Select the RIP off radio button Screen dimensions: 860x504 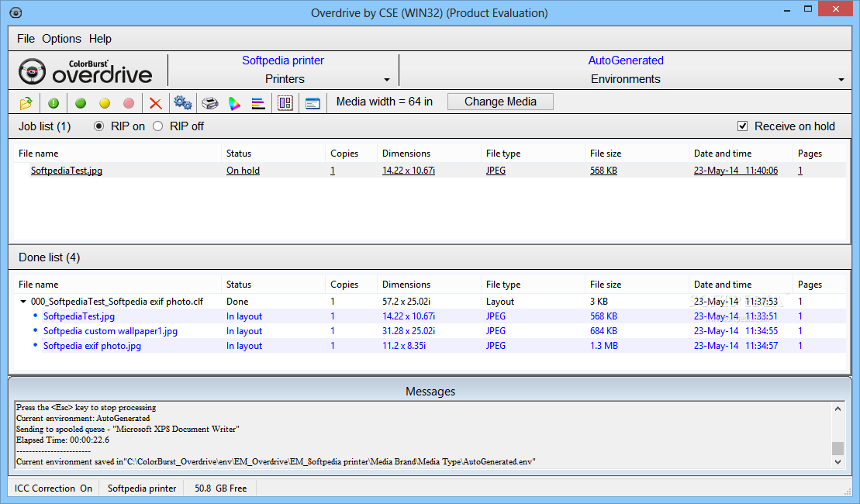click(x=158, y=126)
